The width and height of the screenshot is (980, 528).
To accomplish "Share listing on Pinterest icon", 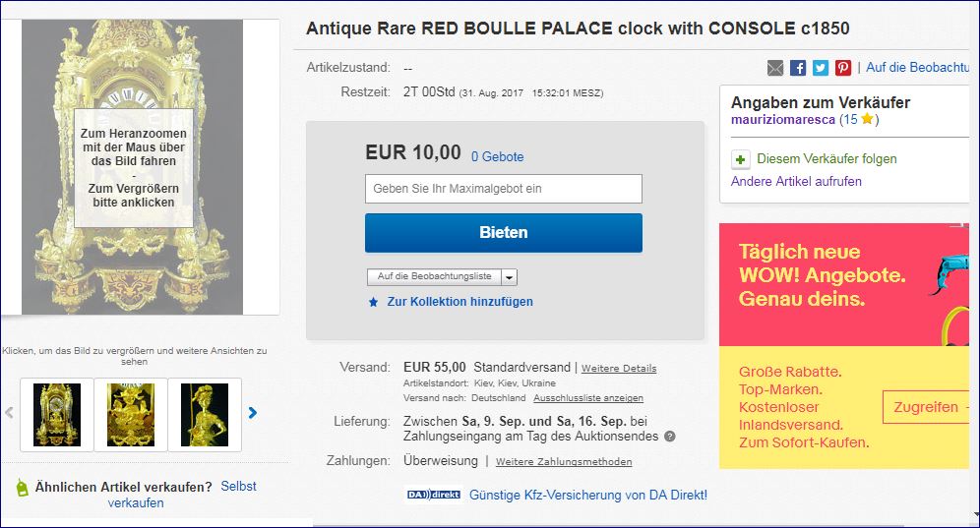I will tap(843, 68).
